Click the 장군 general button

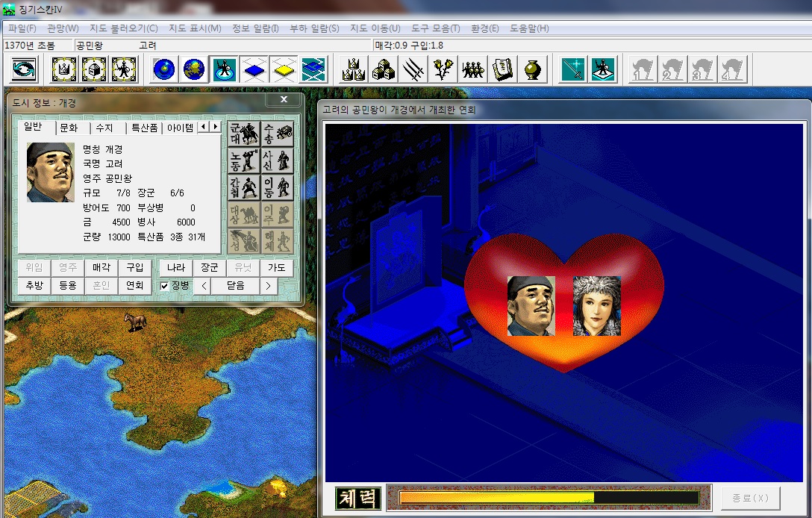(209, 268)
